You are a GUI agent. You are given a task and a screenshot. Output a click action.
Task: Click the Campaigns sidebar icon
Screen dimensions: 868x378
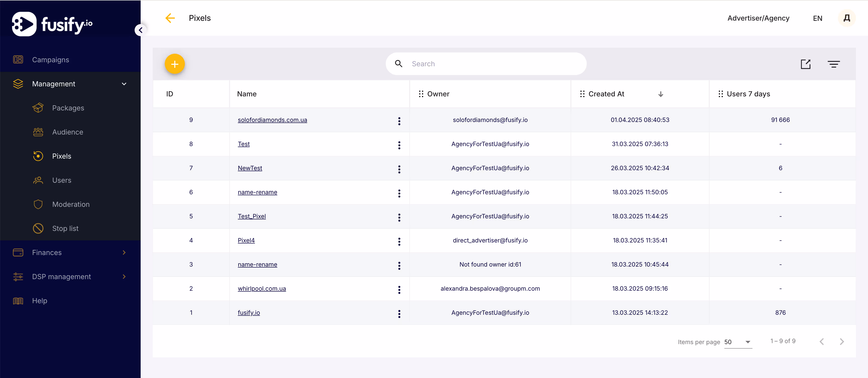pyautogui.click(x=18, y=59)
